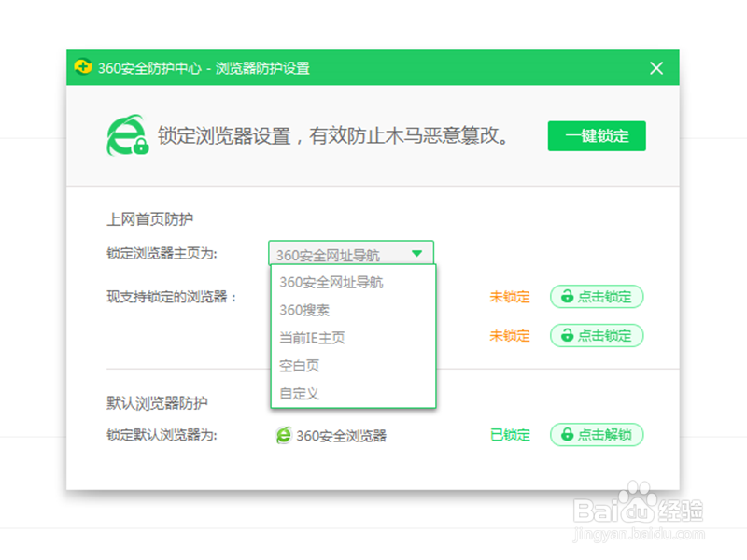Click the 默认浏览器防护 section heading
This screenshot has width=747, height=560.
(157, 403)
